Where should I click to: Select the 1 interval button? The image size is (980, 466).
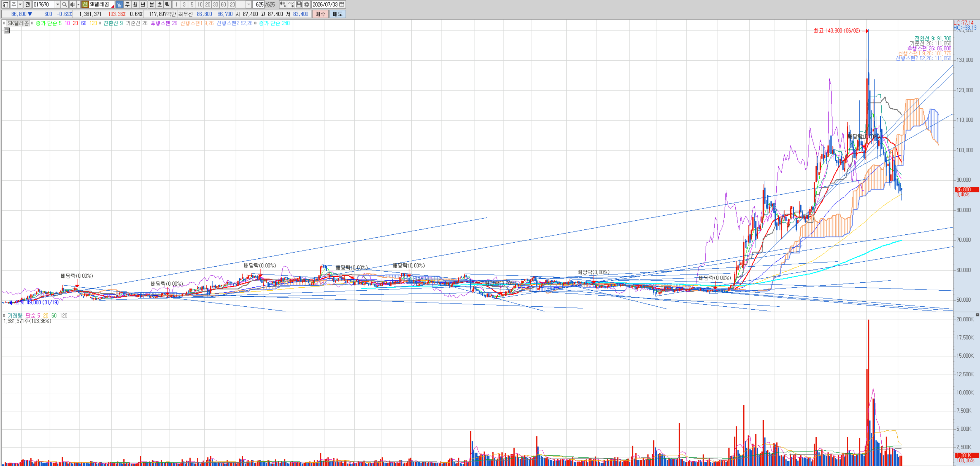[176, 5]
